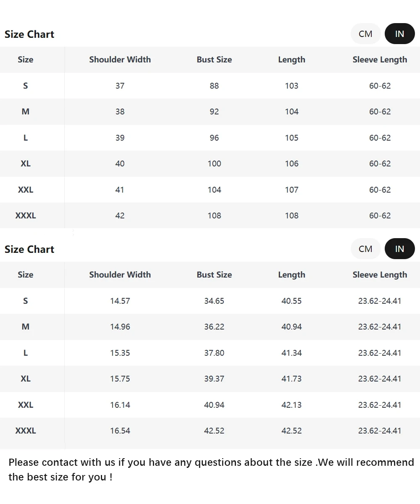Switch the second size chart to CM
Screen dimensions: 420x504
pos(365,249)
